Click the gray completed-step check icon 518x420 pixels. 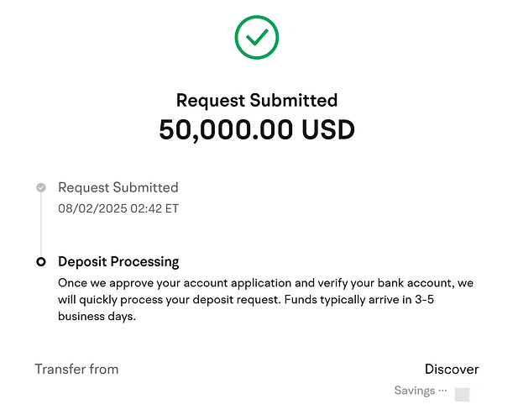pyautogui.click(x=41, y=187)
